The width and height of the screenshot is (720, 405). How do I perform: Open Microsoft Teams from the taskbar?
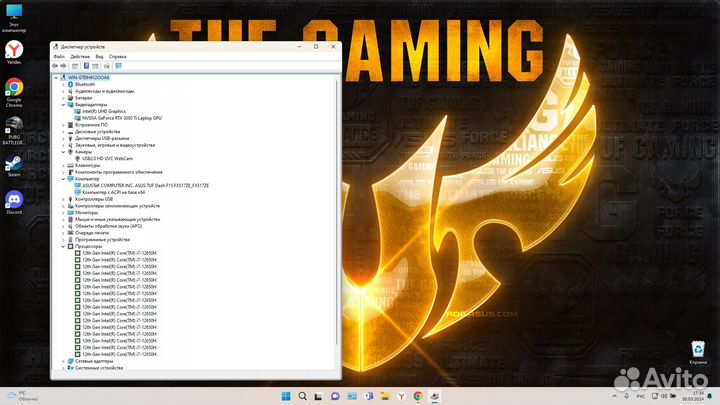click(x=368, y=396)
